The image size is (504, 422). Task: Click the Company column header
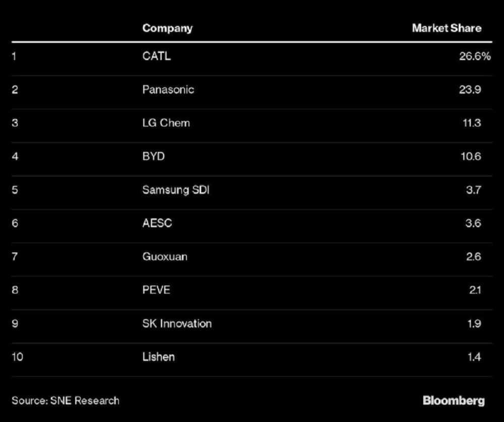(167, 28)
